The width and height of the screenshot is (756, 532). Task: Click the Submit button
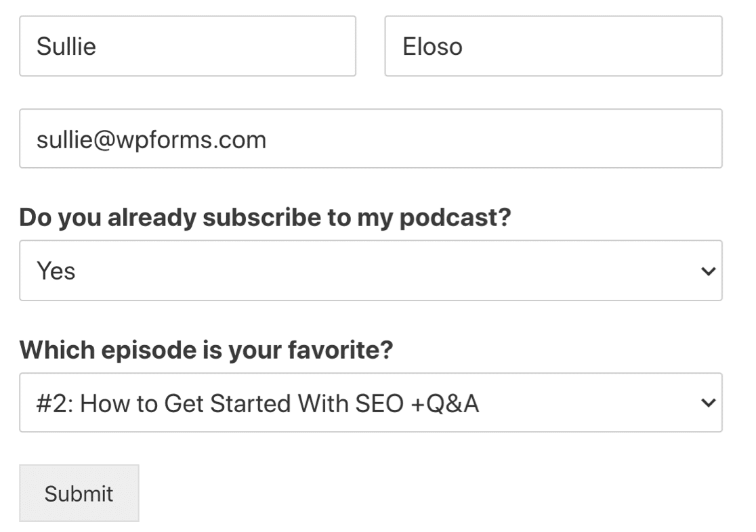(79, 493)
